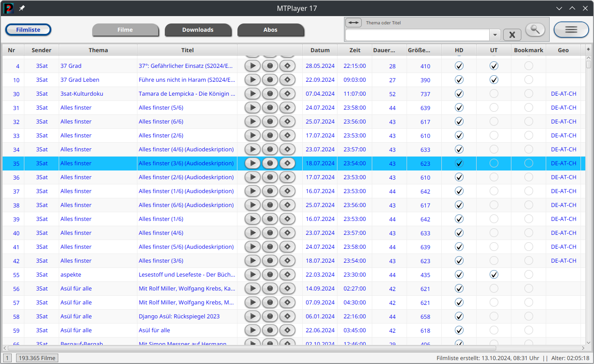
Task: Click the vertical scrollbar thumb
Action: 588,65
